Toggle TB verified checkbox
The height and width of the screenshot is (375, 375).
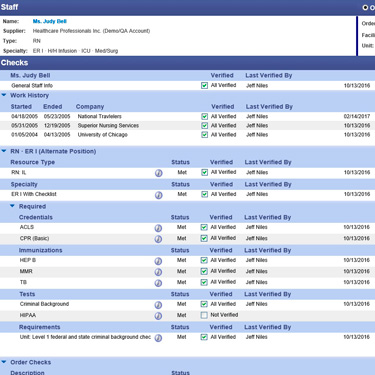pos(204,282)
